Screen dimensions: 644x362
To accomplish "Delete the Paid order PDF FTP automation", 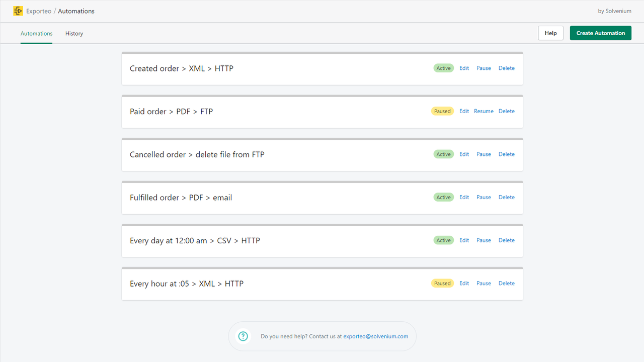I will [x=506, y=111].
